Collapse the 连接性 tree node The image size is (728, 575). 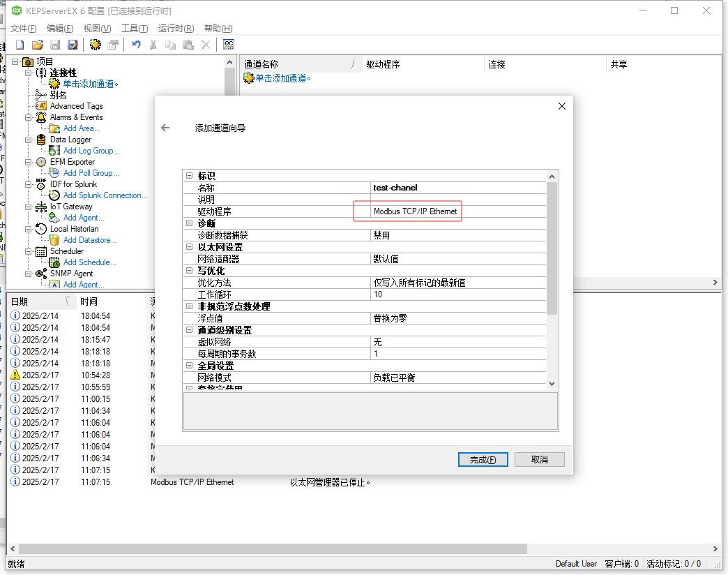pyautogui.click(x=29, y=73)
